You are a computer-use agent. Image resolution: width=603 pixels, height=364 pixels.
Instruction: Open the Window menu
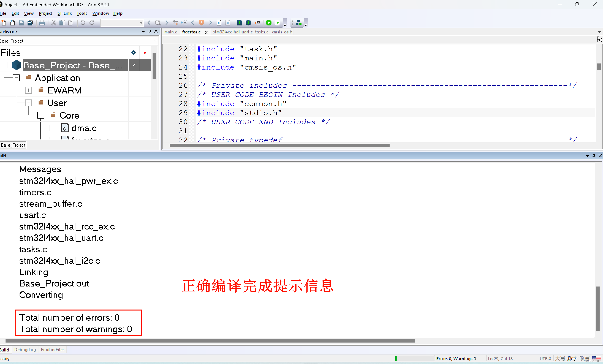[x=100, y=13]
